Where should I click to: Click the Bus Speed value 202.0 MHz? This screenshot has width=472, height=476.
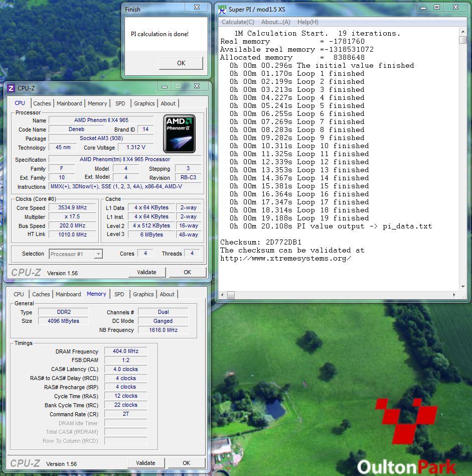tap(73, 225)
